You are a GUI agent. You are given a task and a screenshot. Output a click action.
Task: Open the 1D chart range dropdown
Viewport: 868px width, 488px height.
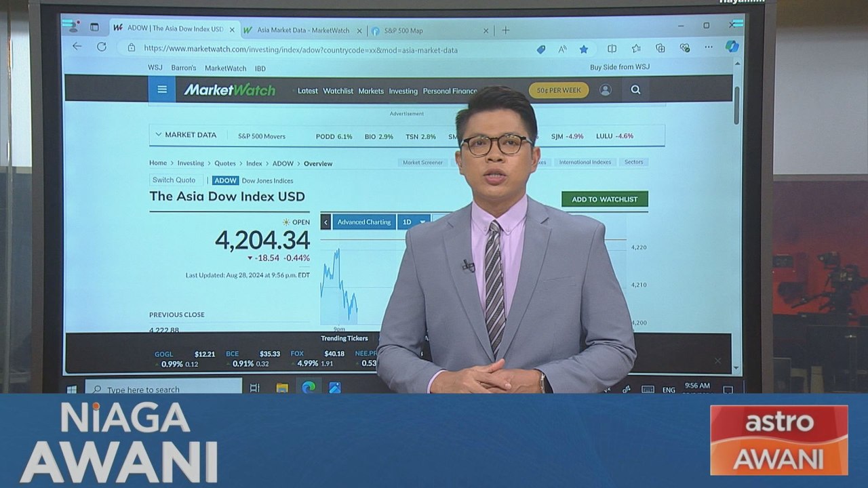[x=414, y=222]
